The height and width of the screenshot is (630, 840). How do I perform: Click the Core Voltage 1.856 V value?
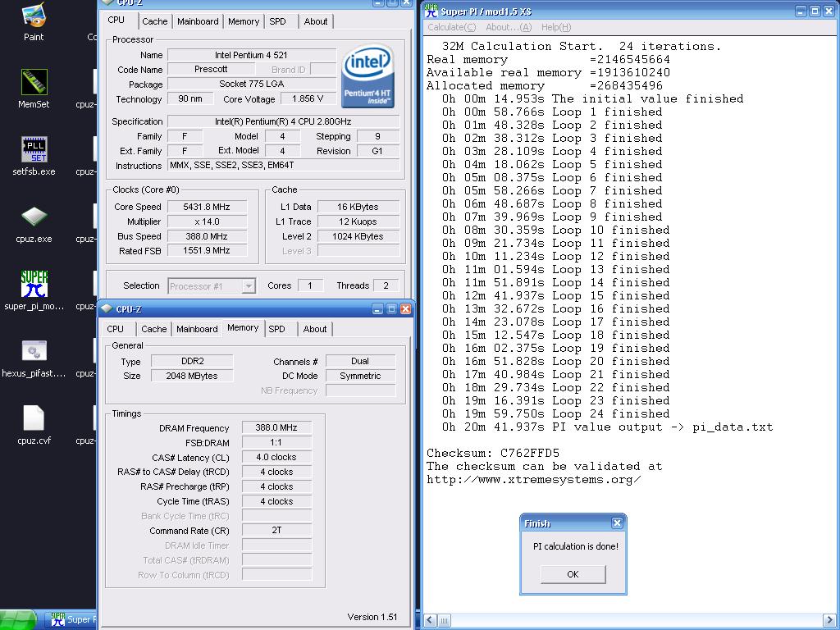tap(308, 98)
